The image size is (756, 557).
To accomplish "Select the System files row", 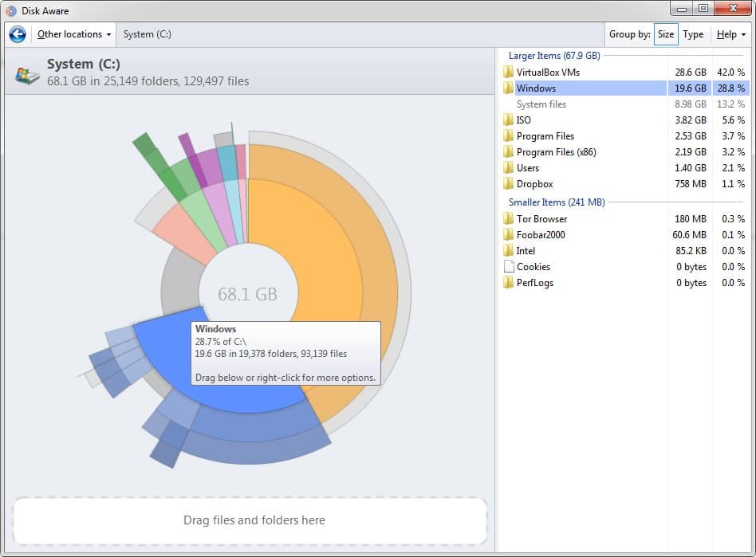I will tap(624, 104).
